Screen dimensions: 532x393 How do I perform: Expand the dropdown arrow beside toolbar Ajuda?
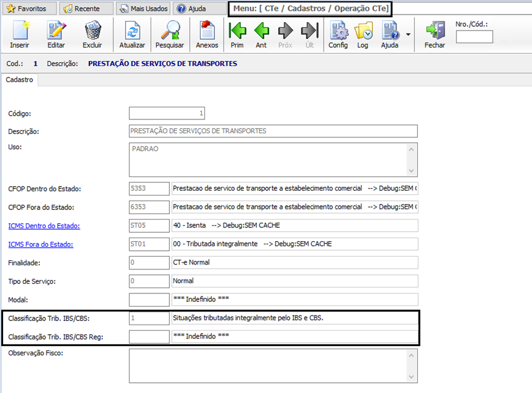point(408,34)
